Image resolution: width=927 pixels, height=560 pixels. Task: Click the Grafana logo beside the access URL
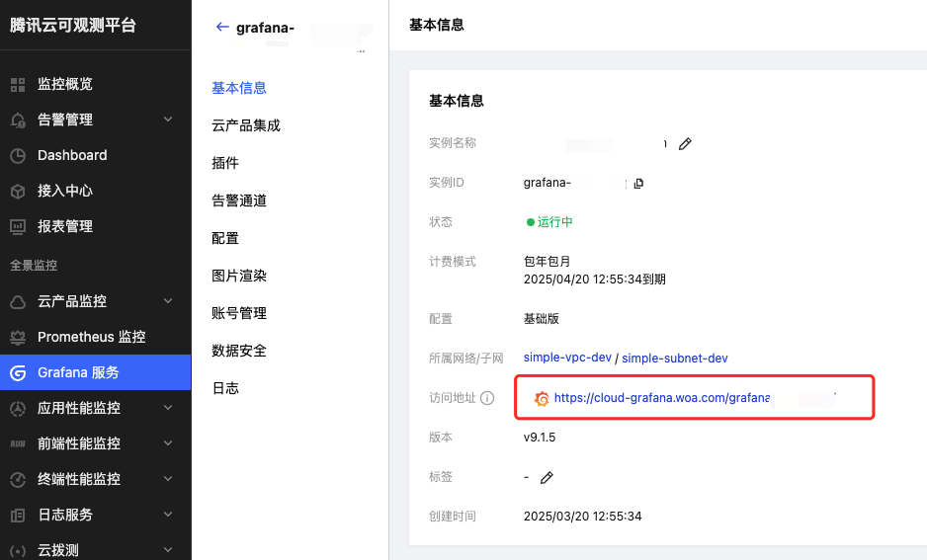(541, 399)
